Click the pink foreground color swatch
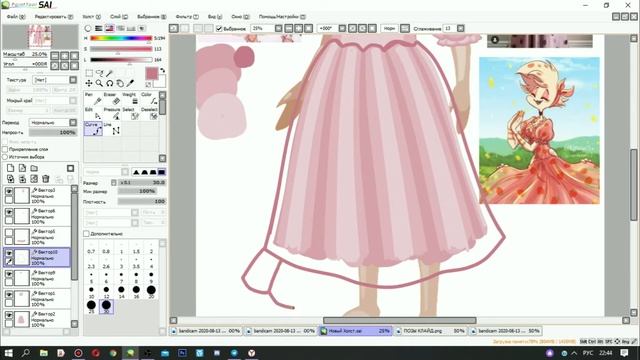This screenshot has width=640, height=360. coord(152,73)
